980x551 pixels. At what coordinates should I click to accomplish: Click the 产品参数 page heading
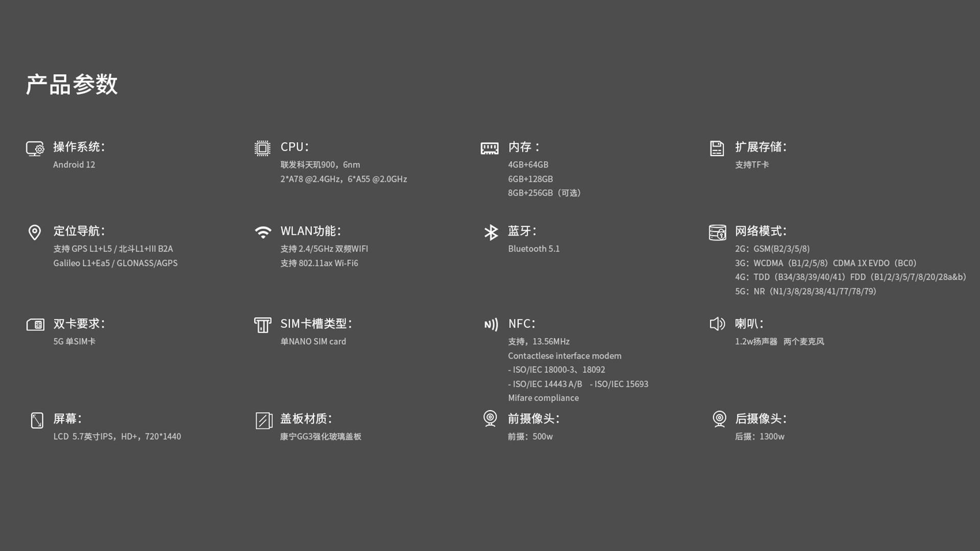72,84
